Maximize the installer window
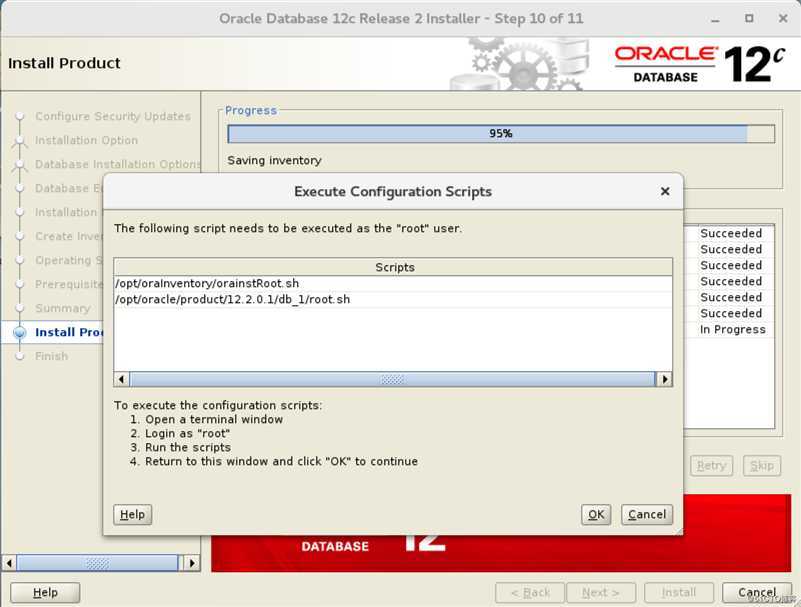 click(x=749, y=18)
